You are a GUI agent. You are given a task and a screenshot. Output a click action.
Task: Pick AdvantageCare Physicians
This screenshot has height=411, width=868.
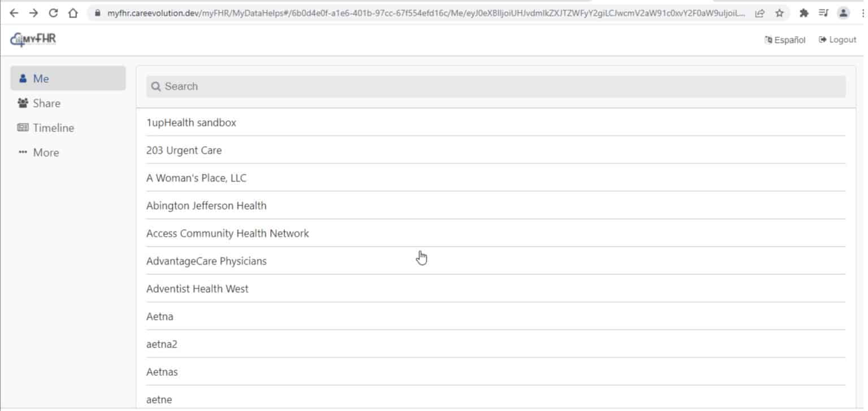pyautogui.click(x=496, y=261)
